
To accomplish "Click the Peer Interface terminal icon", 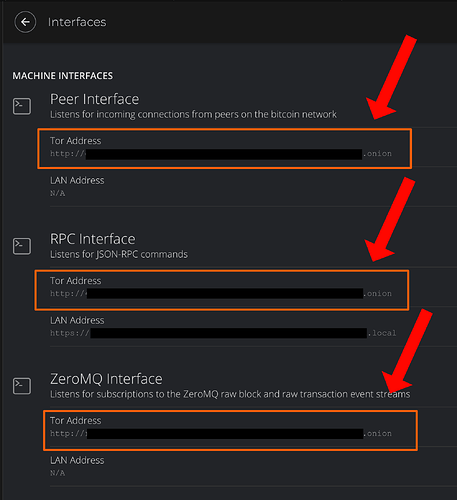I will tap(22, 106).
